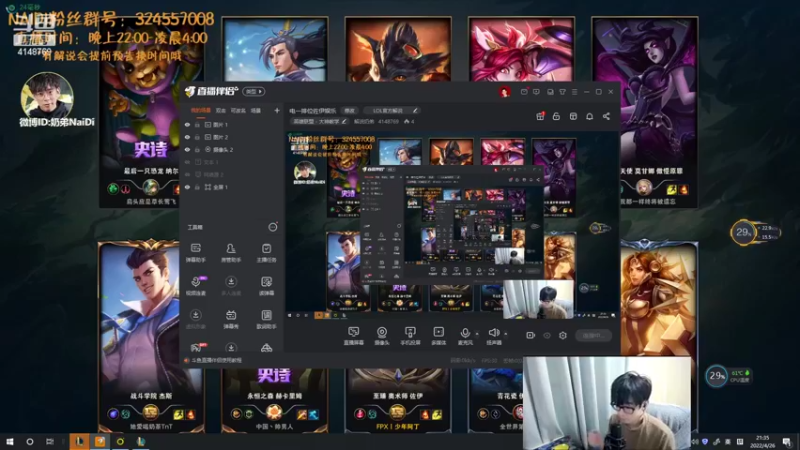Hide the 图片 1 layer with its eye icon
The image size is (800, 450).
click(187, 124)
